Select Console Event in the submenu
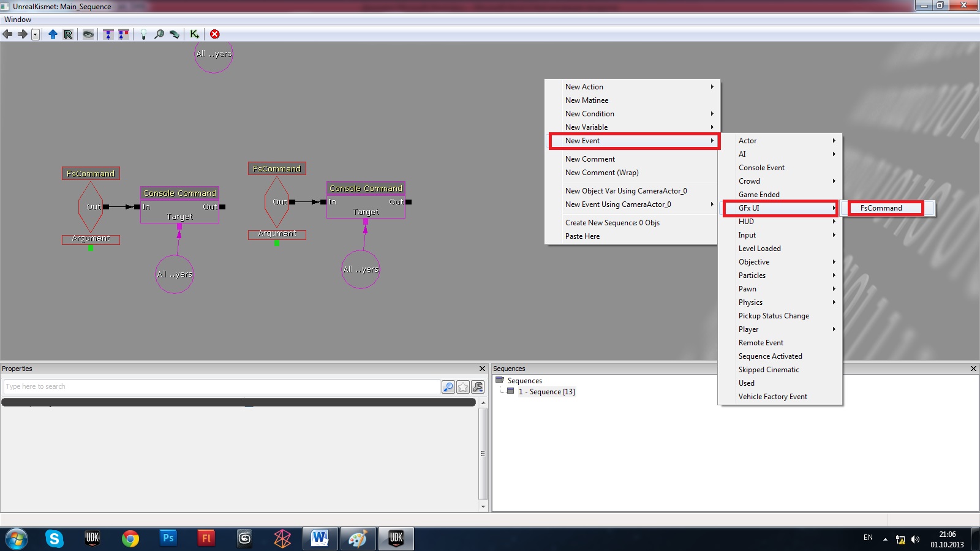This screenshot has height=551, width=980. tap(780, 168)
